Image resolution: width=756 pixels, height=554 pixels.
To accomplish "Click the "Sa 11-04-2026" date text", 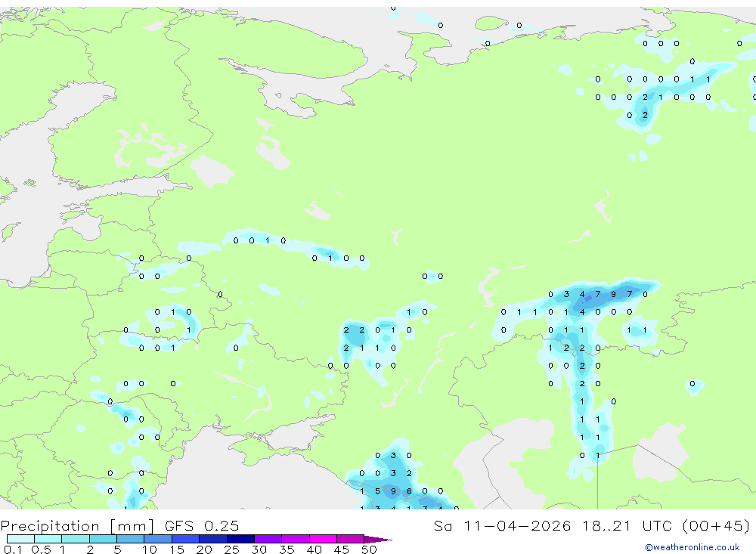I will coord(503,525).
